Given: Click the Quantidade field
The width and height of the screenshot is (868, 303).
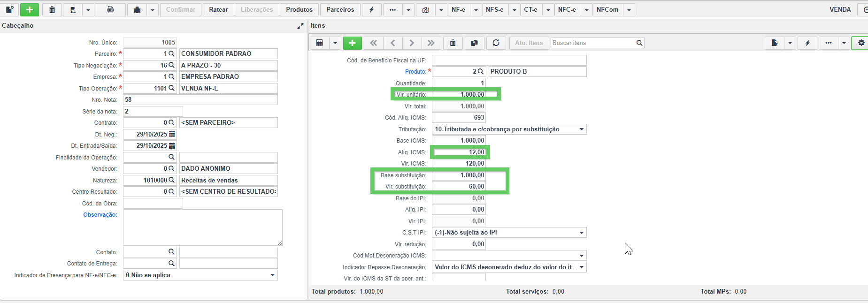Looking at the screenshot, I should click(459, 83).
